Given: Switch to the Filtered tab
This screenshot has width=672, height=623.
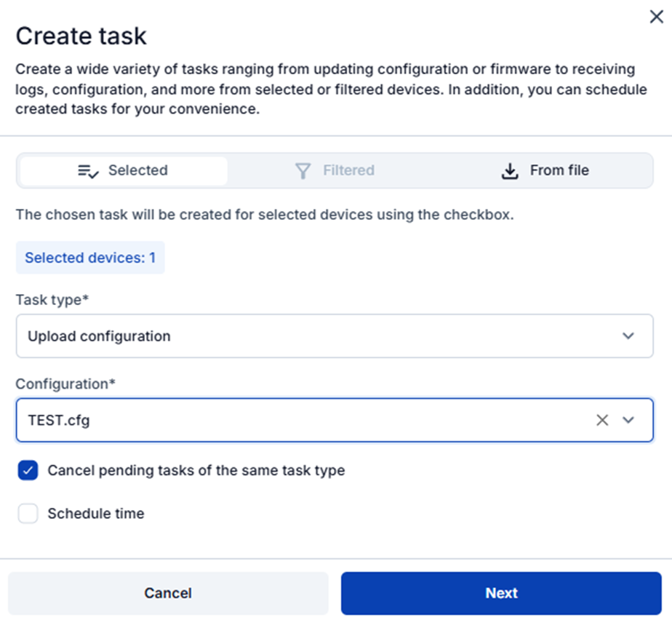Looking at the screenshot, I should pos(335,170).
